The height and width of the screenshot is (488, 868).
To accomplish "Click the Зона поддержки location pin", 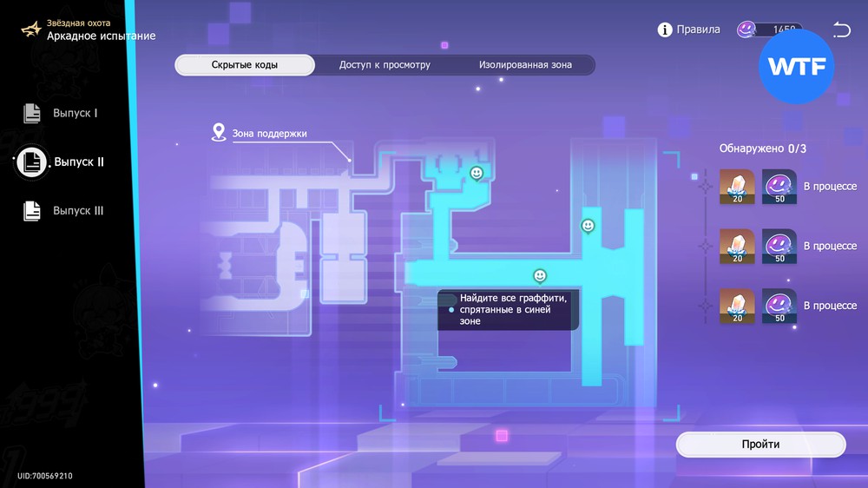I will click(x=220, y=133).
